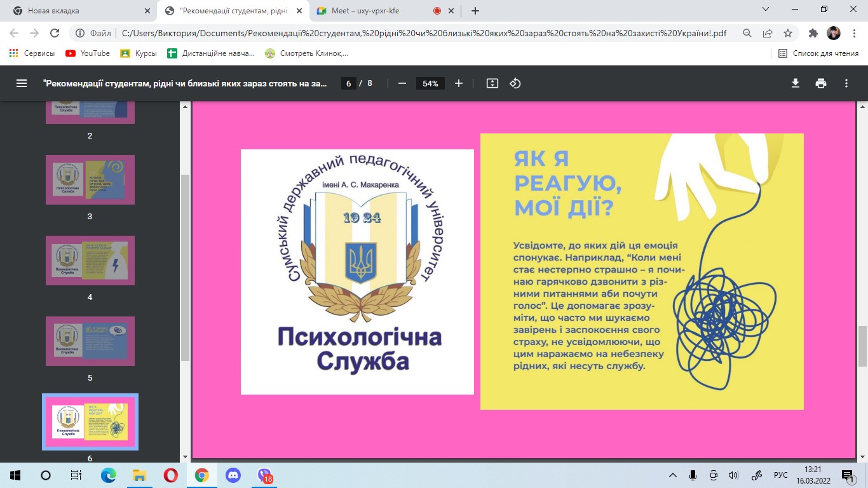Rotate the document counterclockwise
Image resolution: width=868 pixels, height=488 pixels.
coord(515,83)
